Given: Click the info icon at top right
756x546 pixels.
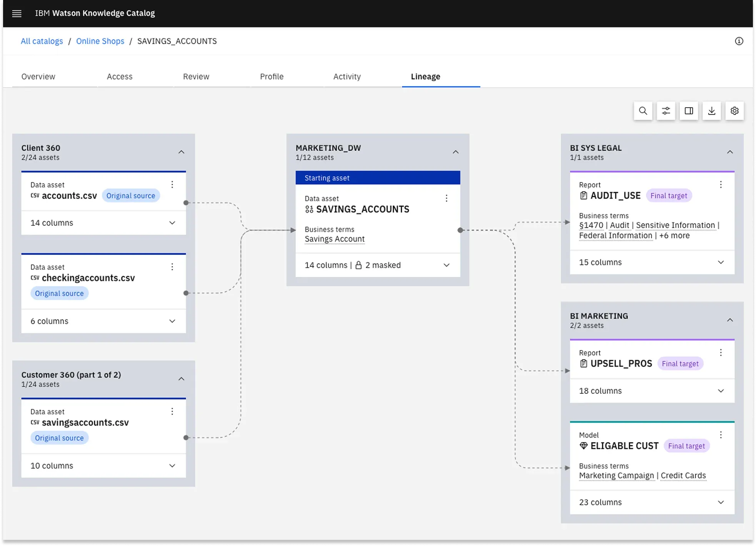Looking at the screenshot, I should 739,41.
